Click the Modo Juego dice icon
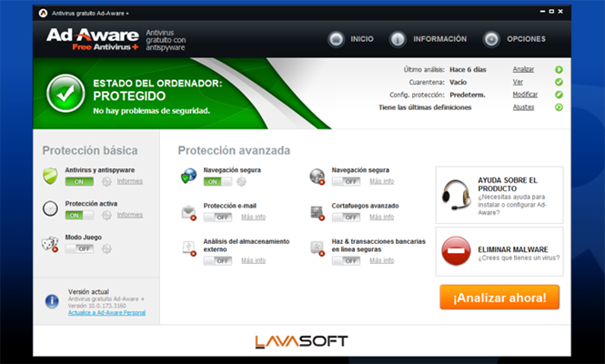 coord(50,243)
